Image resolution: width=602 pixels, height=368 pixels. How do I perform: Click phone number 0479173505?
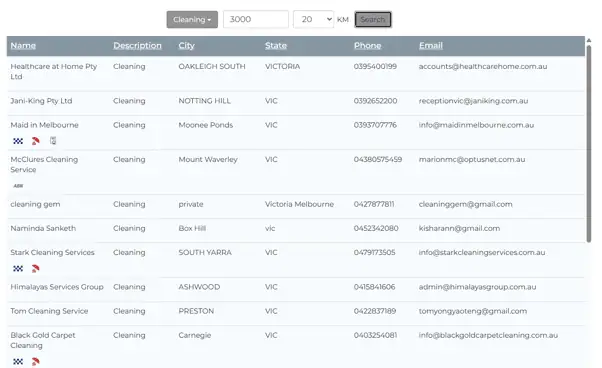pyautogui.click(x=374, y=252)
